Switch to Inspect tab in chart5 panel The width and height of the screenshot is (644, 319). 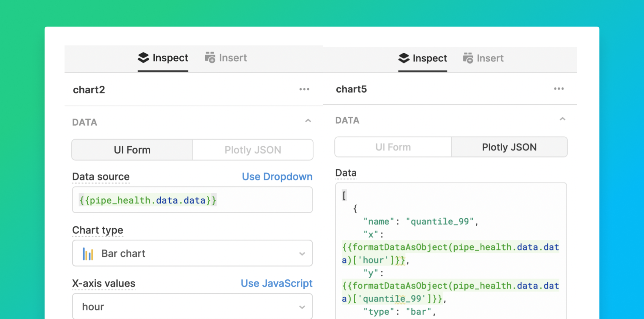(x=422, y=58)
